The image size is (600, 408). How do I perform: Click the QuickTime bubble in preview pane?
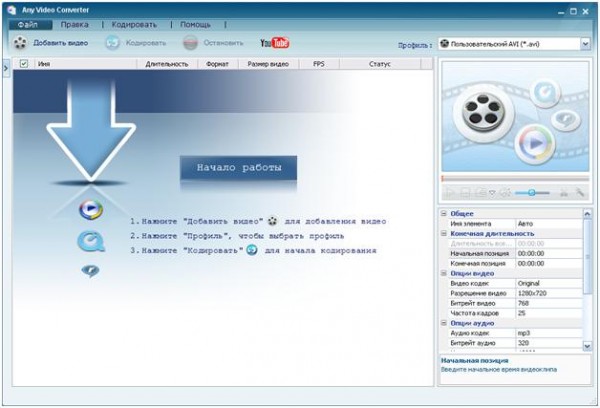[x=545, y=92]
